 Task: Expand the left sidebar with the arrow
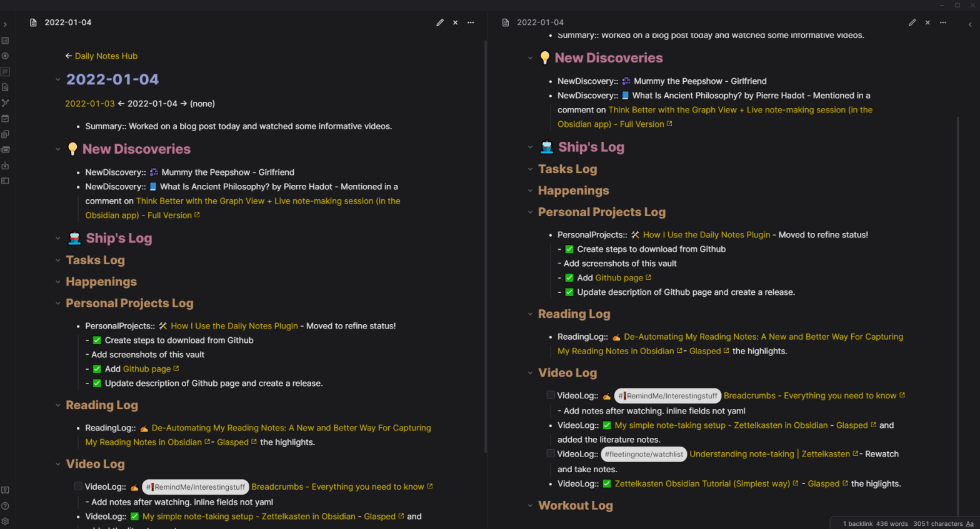click(5, 25)
